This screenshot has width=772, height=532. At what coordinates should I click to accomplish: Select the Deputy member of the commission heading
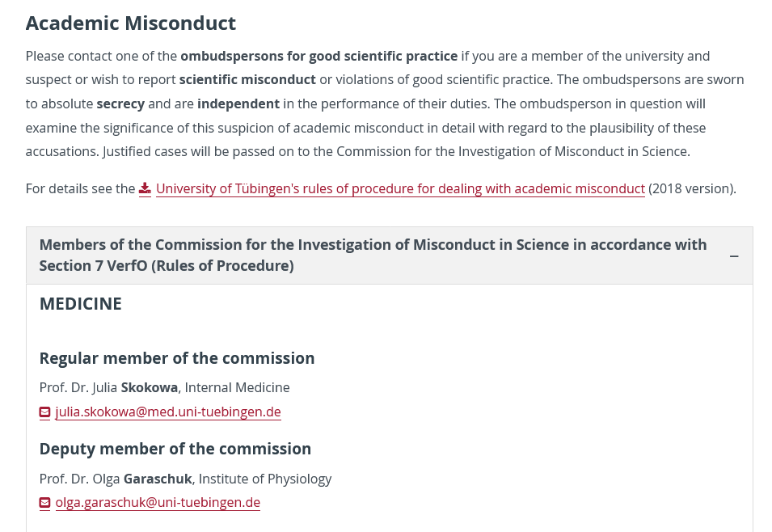click(x=175, y=449)
